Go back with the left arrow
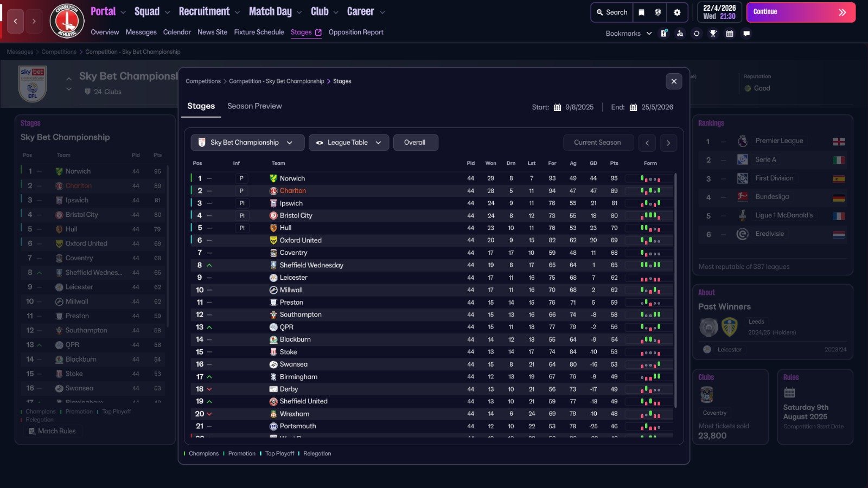This screenshot has width=868, height=488. (x=15, y=21)
